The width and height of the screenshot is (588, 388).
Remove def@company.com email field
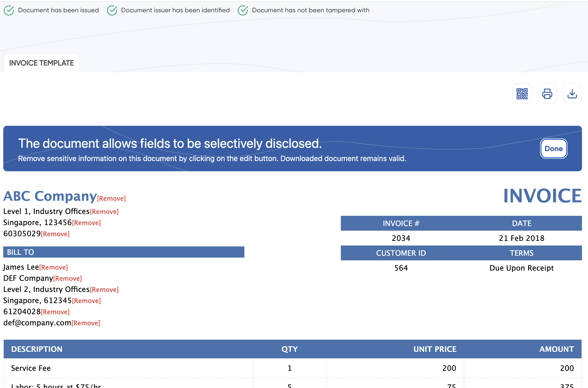click(x=86, y=323)
